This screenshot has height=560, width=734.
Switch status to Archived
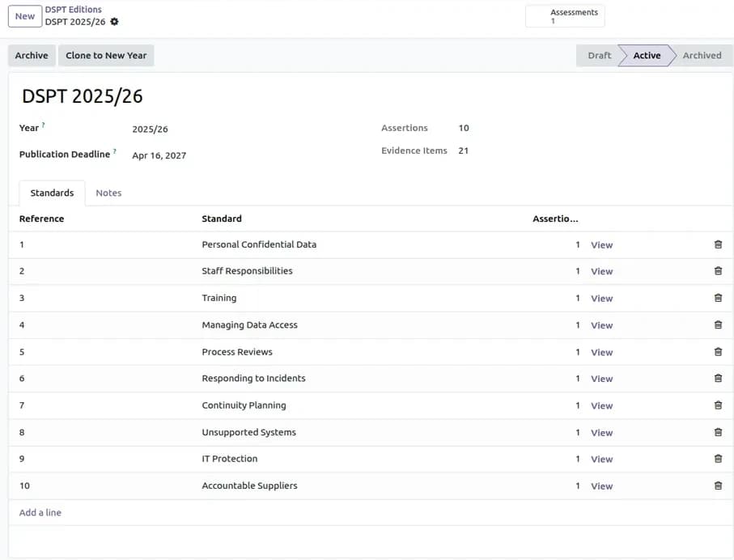point(702,55)
